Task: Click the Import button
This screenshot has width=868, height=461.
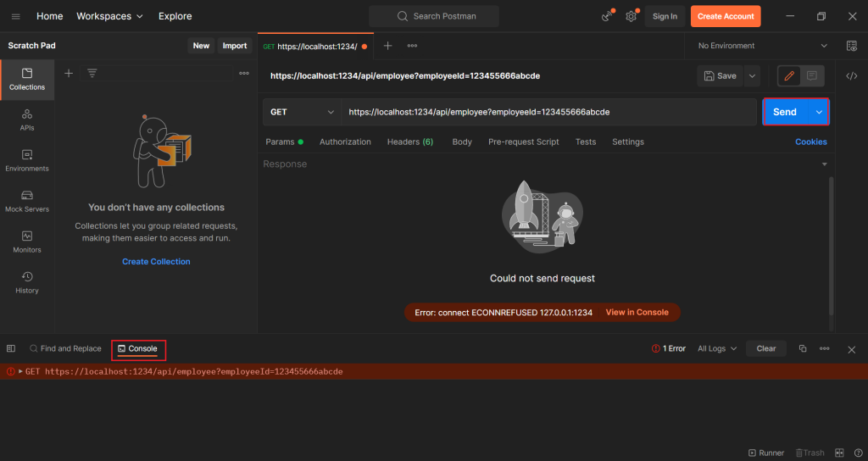Action: click(235, 46)
